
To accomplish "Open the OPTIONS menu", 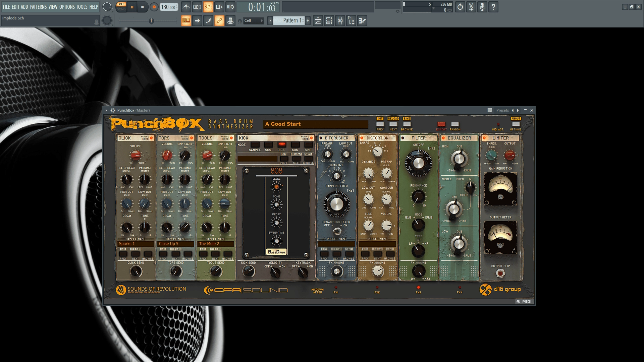I will [x=67, y=7].
